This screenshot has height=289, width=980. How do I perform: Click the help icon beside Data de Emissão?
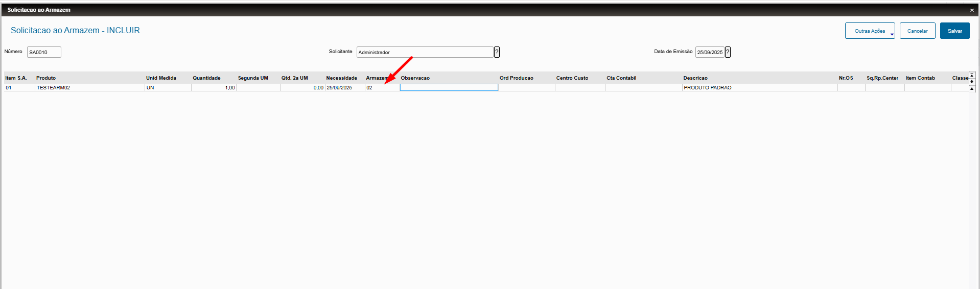728,52
